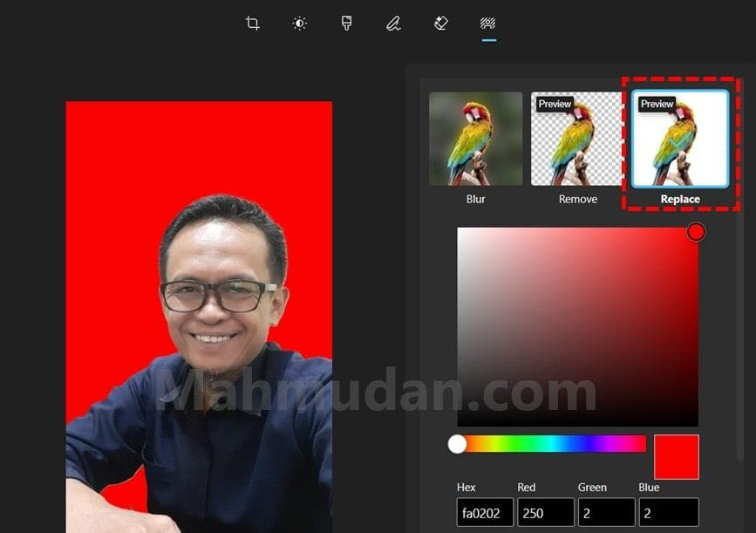Click the white hue slider handle

pyautogui.click(x=457, y=444)
